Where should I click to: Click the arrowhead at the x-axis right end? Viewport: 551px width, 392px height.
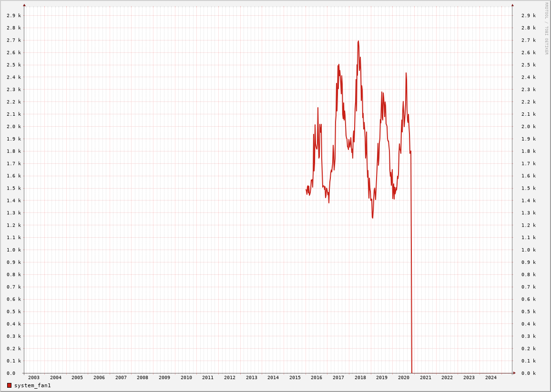[514, 373]
